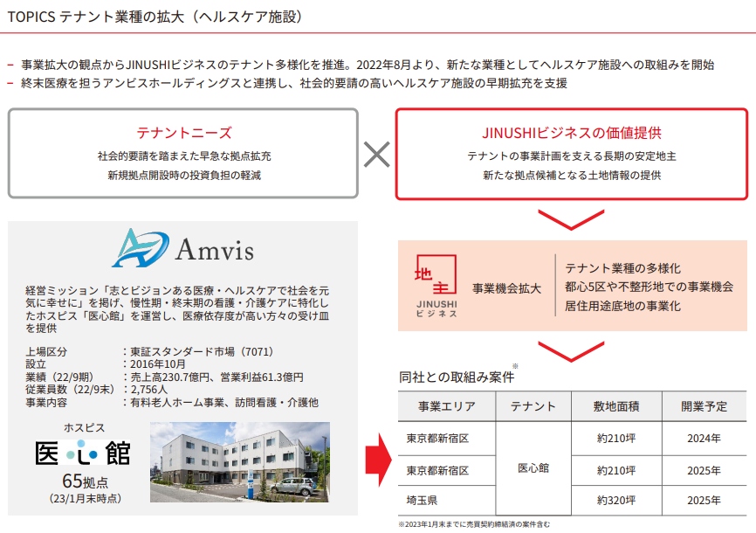Click the slide title TOPICS テナント業種の拡大

coord(155,17)
